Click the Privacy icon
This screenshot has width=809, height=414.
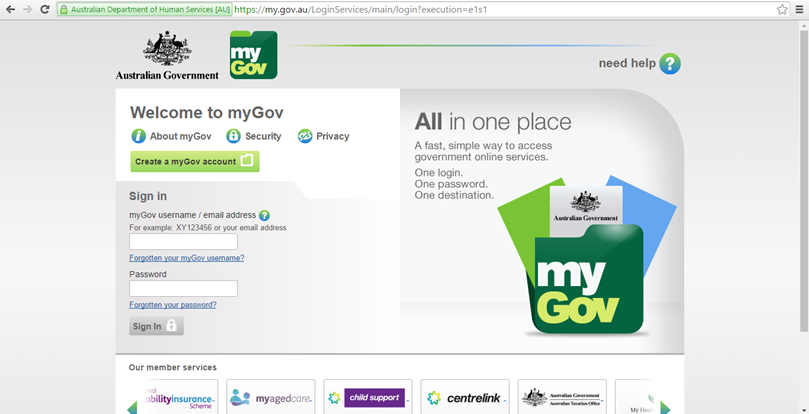pyautogui.click(x=305, y=136)
